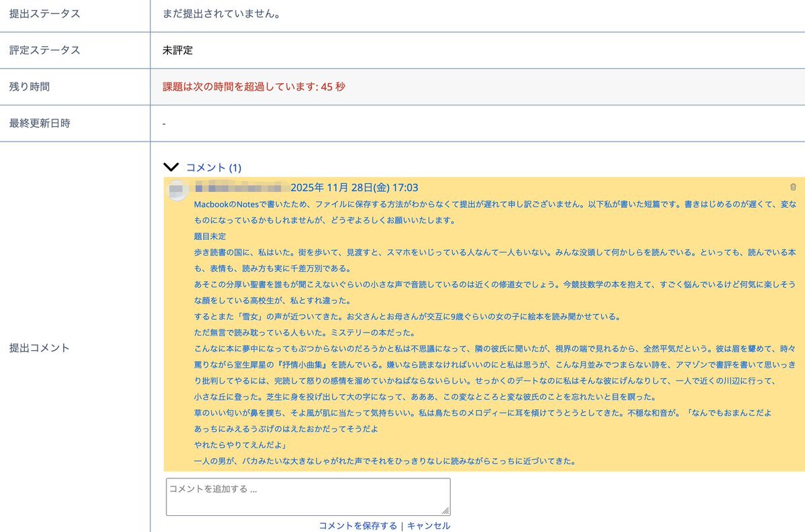Click the comment timestamp 2025年 11月 28日
The width and height of the screenshot is (805, 532).
pos(354,188)
